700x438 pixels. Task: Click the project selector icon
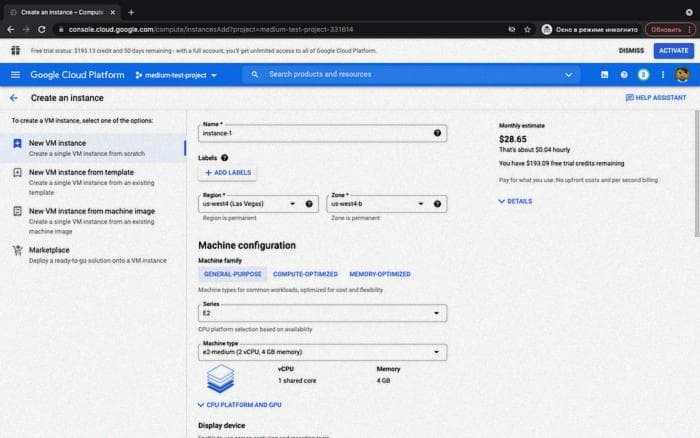139,75
